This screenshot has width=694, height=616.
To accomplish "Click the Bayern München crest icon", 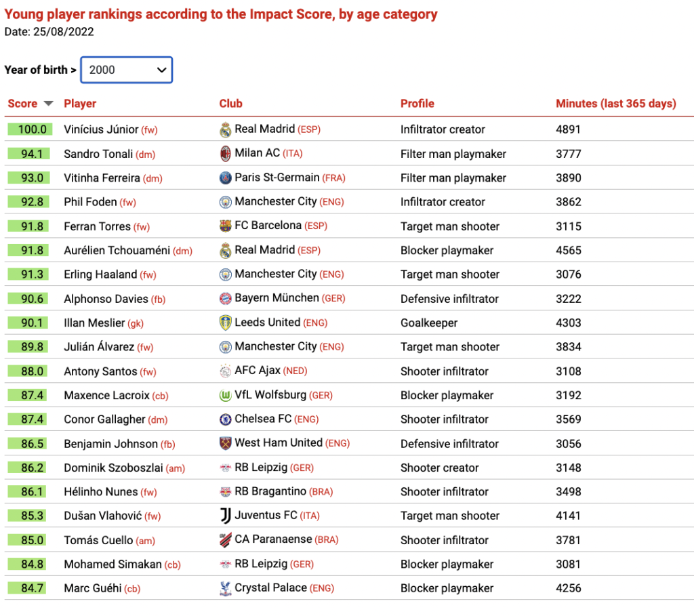I will tap(225, 299).
